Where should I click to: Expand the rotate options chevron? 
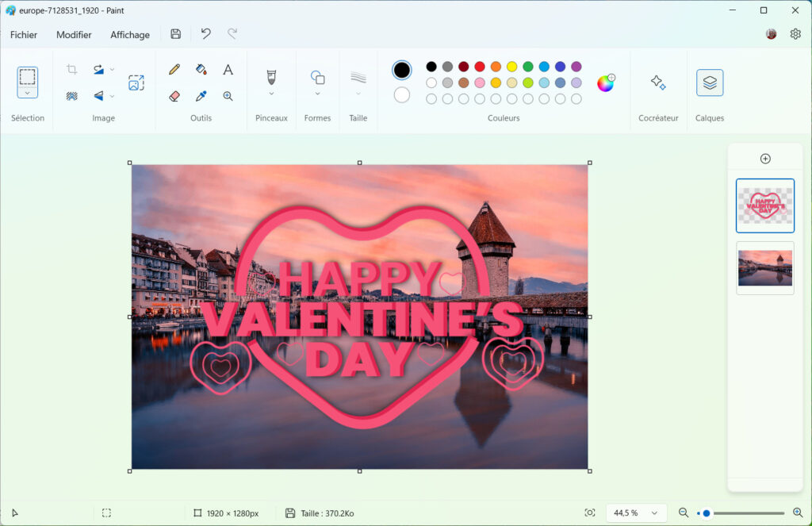coord(112,70)
